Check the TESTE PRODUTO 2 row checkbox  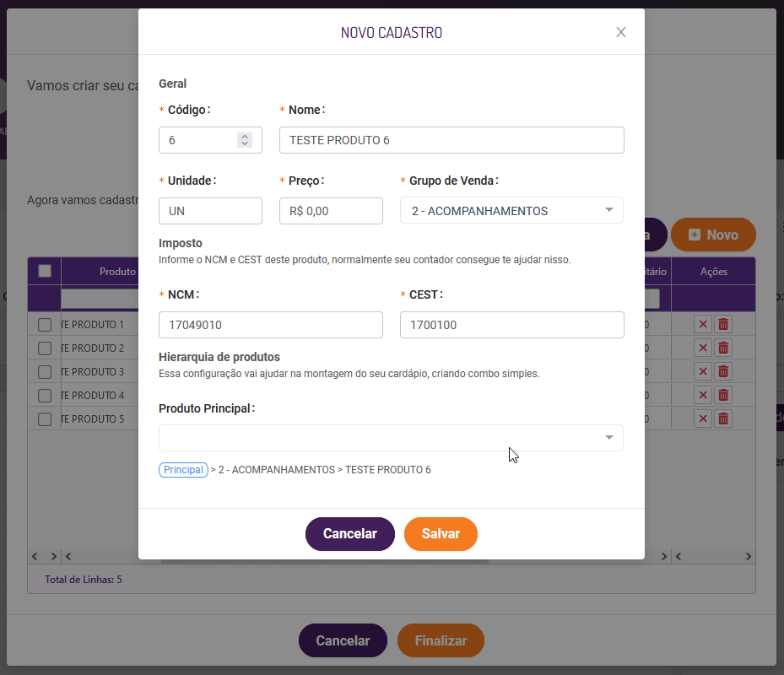pyautogui.click(x=45, y=348)
